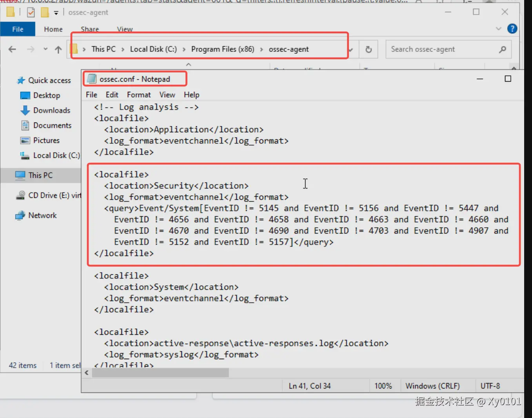Viewport: 532px width, 418px height.
Task: Click the active-responses.log location line
Action: click(246, 343)
